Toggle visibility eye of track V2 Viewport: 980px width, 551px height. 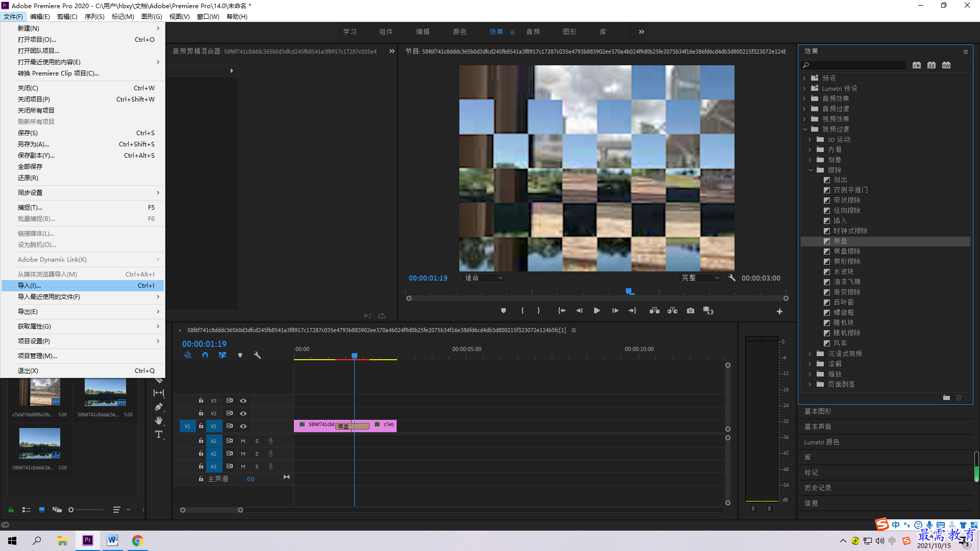point(243,413)
